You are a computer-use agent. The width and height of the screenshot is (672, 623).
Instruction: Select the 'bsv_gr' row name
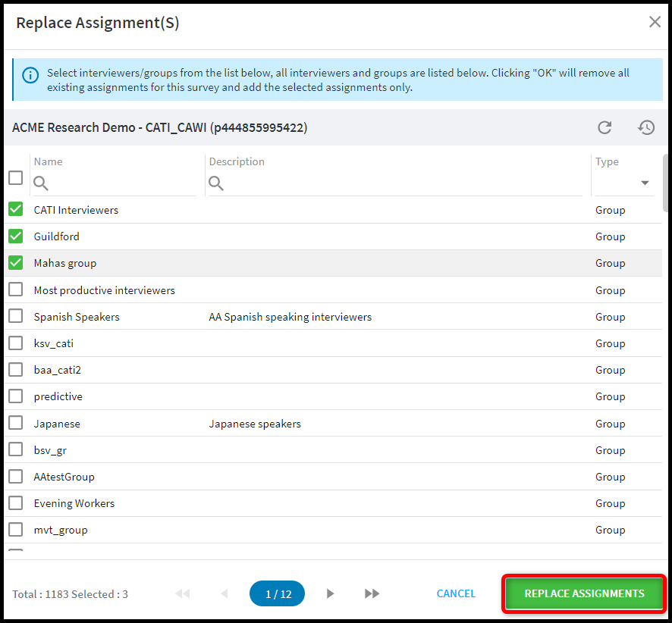(50, 450)
